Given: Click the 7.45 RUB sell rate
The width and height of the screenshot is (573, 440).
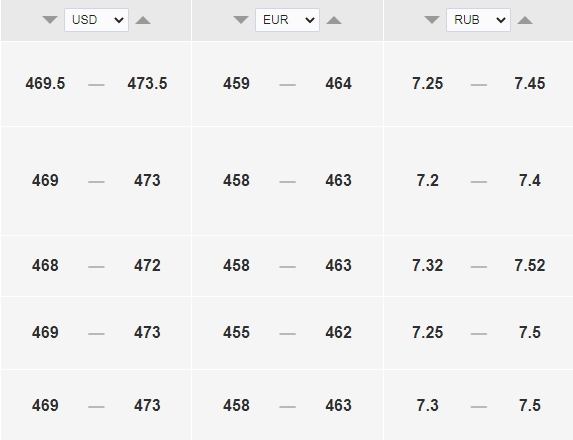Looking at the screenshot, I should coord(530,84).
